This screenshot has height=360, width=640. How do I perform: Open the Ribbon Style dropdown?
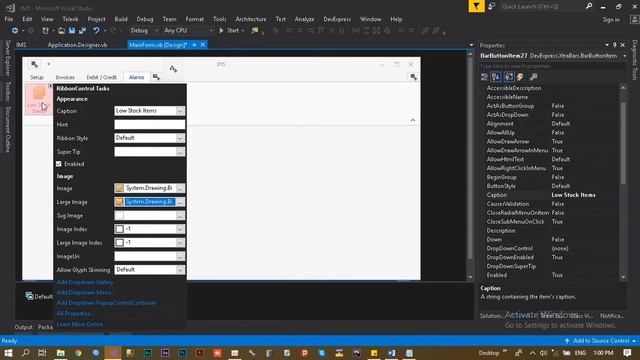click(180, 138)
